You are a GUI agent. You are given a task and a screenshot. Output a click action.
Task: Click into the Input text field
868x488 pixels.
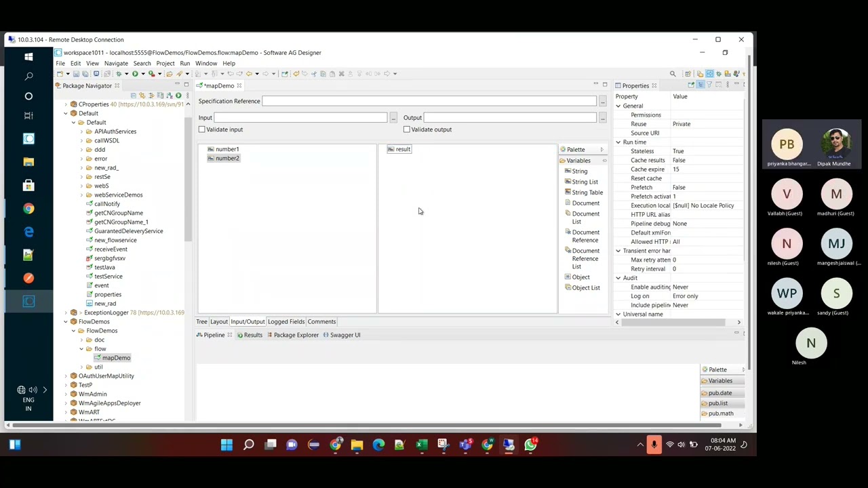[301, 118]
